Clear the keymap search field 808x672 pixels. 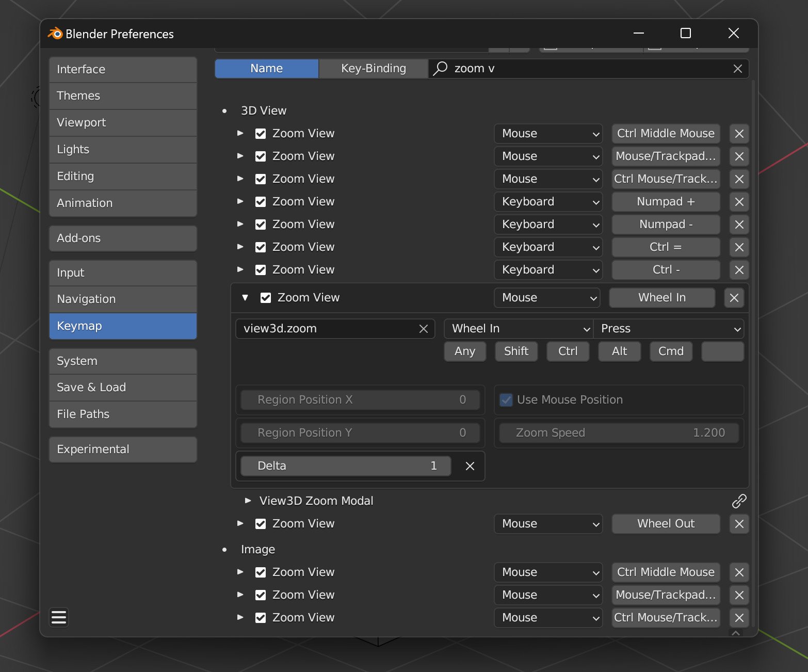coord(737,69)
